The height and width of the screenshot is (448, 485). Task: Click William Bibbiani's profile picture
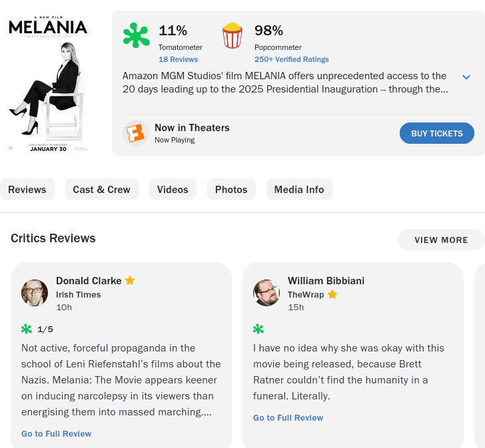266,293
